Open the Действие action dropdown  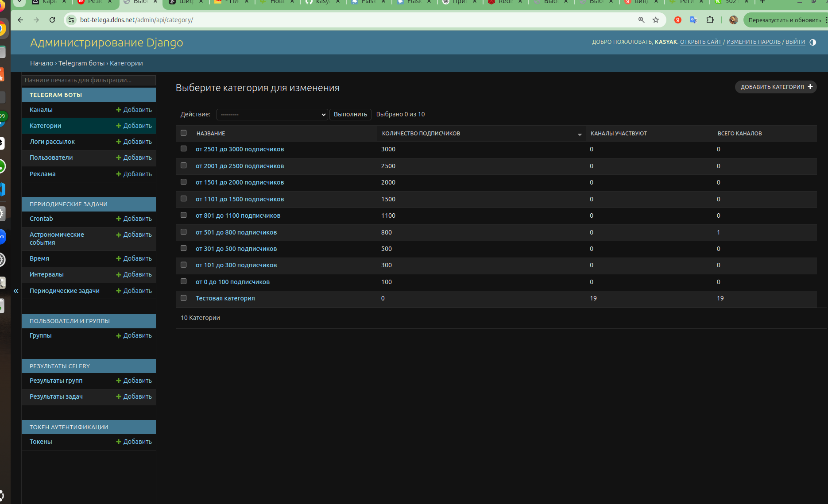[x=272, y=115]
